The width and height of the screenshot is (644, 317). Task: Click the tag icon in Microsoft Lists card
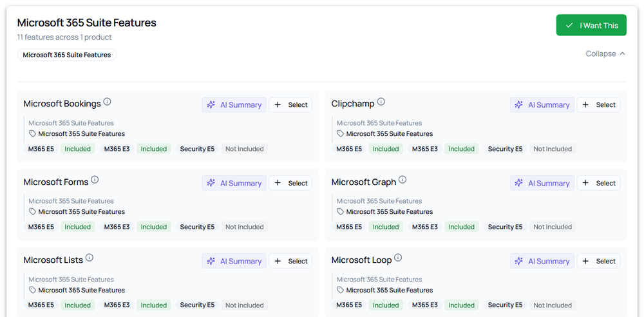[32, 290]
